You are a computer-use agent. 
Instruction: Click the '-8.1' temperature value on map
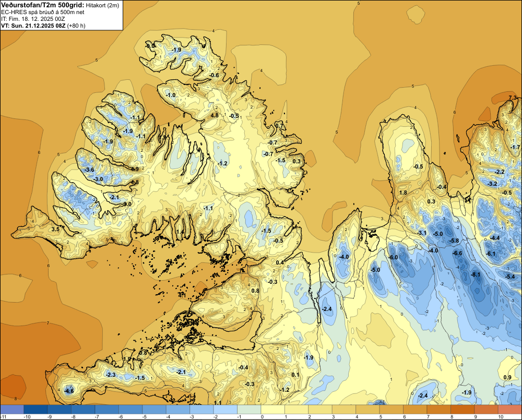pyautogui.click(x=476, y=274)
